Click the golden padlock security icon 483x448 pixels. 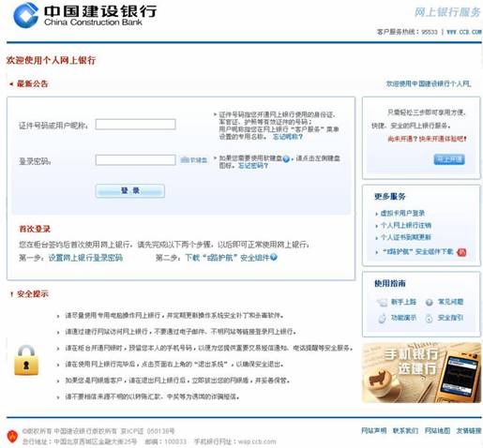click(x=26, y=360)
